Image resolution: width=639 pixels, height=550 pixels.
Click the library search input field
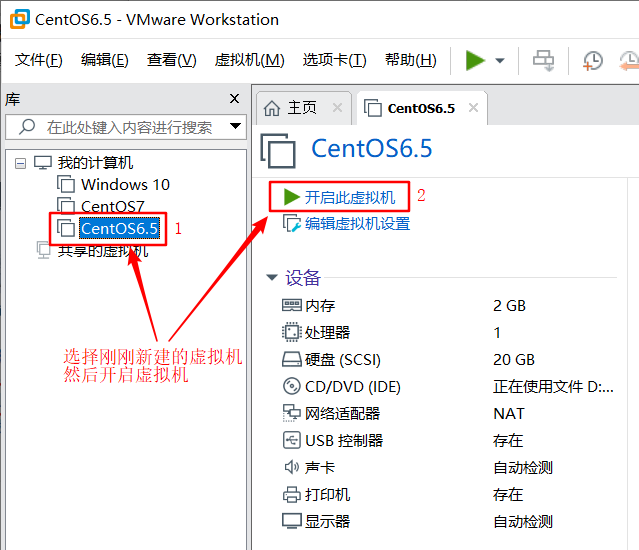[x=126, y=127]
